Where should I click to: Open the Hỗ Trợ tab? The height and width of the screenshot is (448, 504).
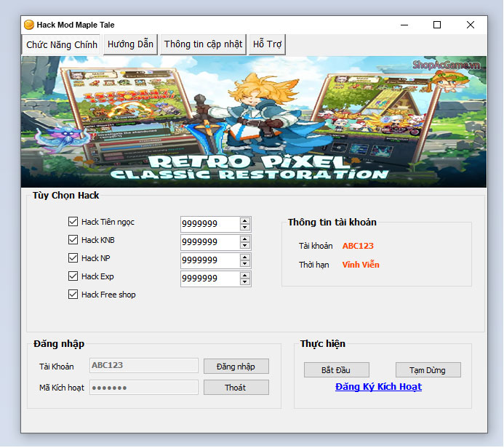[267, 44]
